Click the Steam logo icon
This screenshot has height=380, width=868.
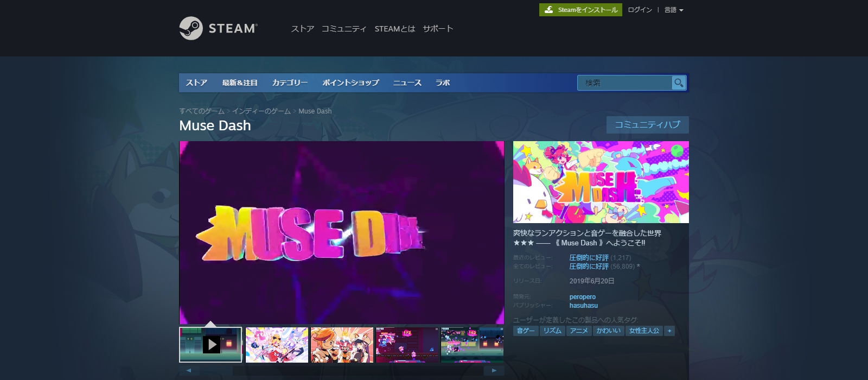coord(191,28)
